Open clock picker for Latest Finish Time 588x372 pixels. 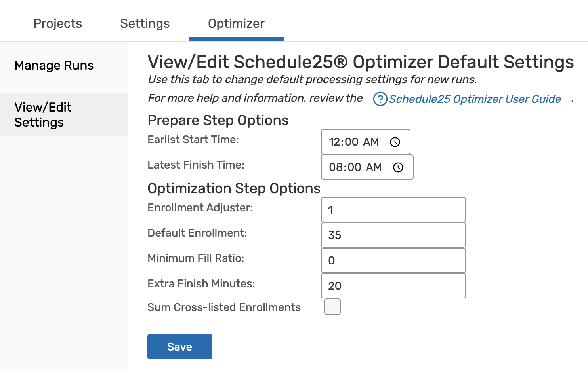(398, 167)
